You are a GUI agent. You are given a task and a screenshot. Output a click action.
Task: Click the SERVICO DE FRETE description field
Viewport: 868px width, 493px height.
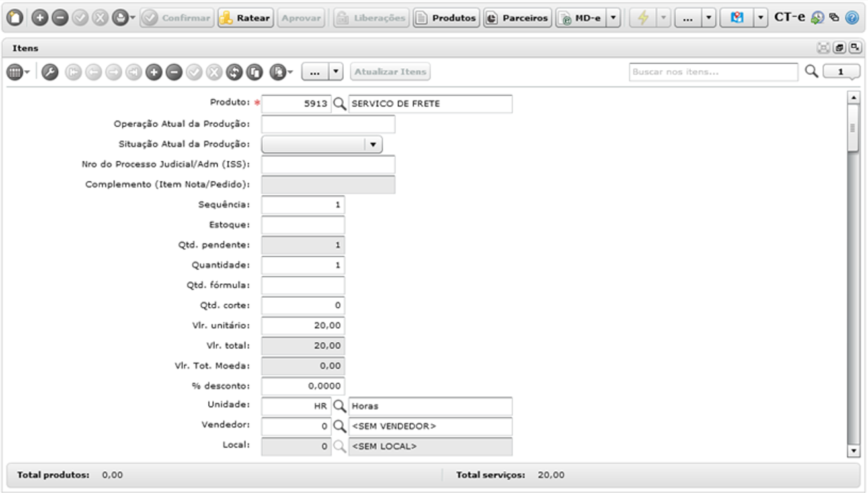[x=430, y=104]
